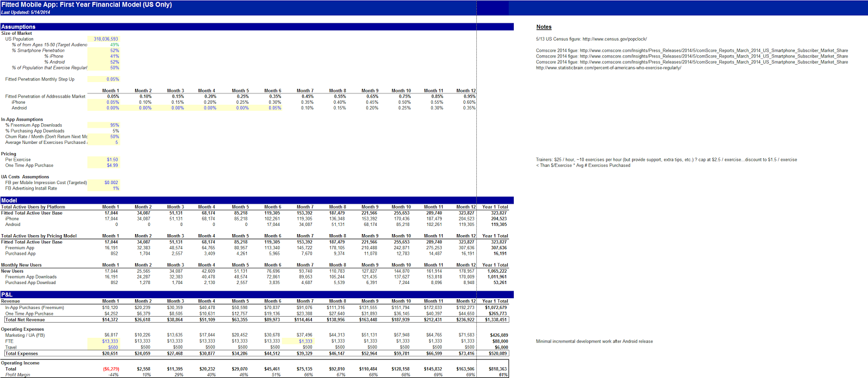Open the statisticbrain.com exercise statistics link
The image size is (868, 378).
coord(609,68)
